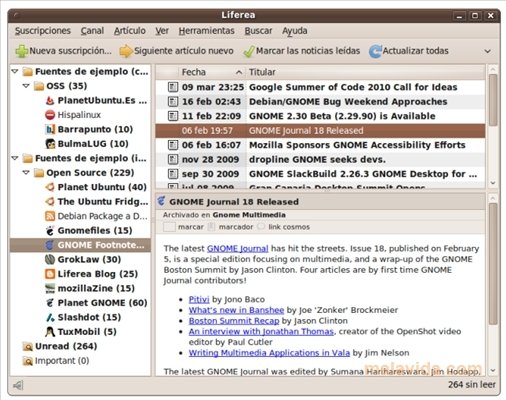Image resolution: width=506 pixels, height=400 pixels.
Task: Open the Boston Summit Recap link
Action: tap(234, 321)
